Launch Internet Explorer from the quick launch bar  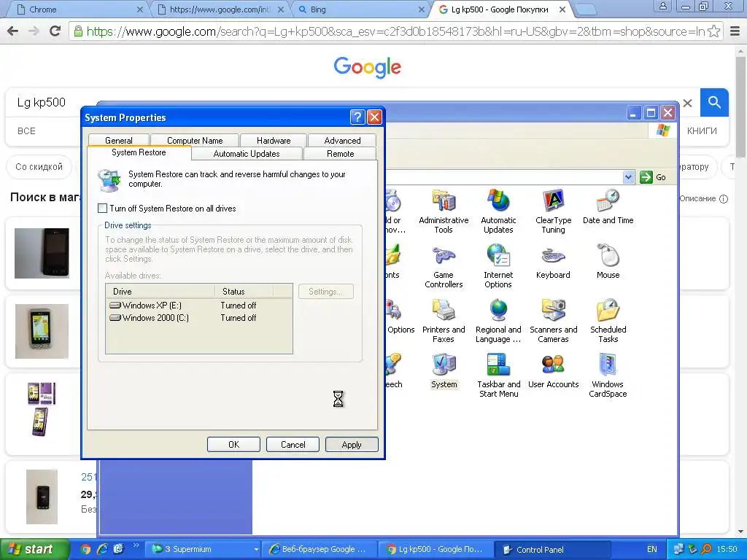(102, 549)
